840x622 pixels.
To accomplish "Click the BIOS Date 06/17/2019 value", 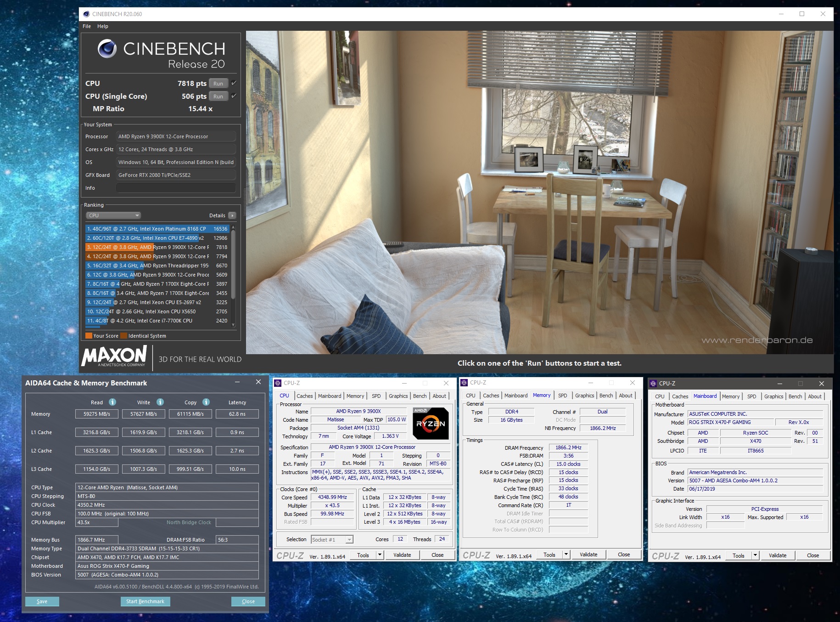I will click(756, 489).
